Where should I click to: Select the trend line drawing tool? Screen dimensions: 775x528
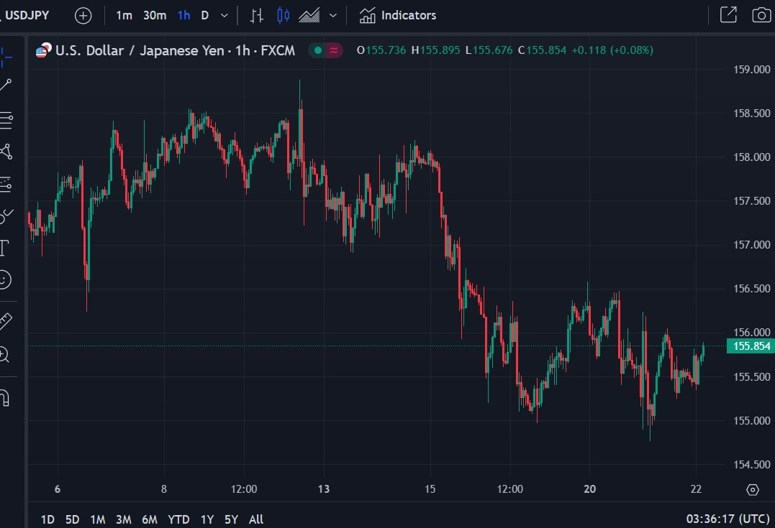point(5,85)
